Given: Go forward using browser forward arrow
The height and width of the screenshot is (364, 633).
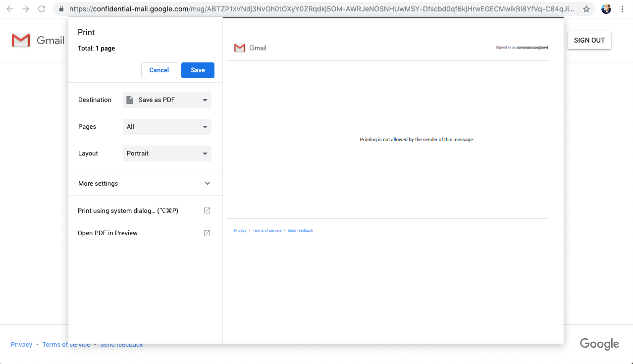Looking at the screenshot, I should pyautogui.click(x=26, y=9).
